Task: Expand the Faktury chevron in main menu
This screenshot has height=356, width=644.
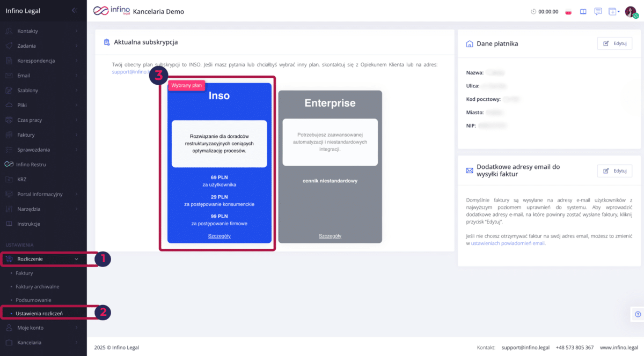Action: [77, 135]
